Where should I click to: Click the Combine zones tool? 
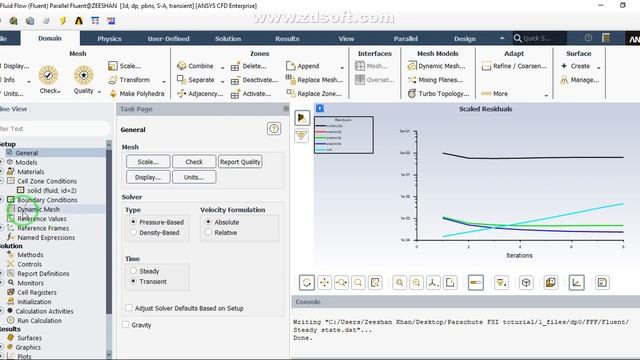click(x=196, y=66)
